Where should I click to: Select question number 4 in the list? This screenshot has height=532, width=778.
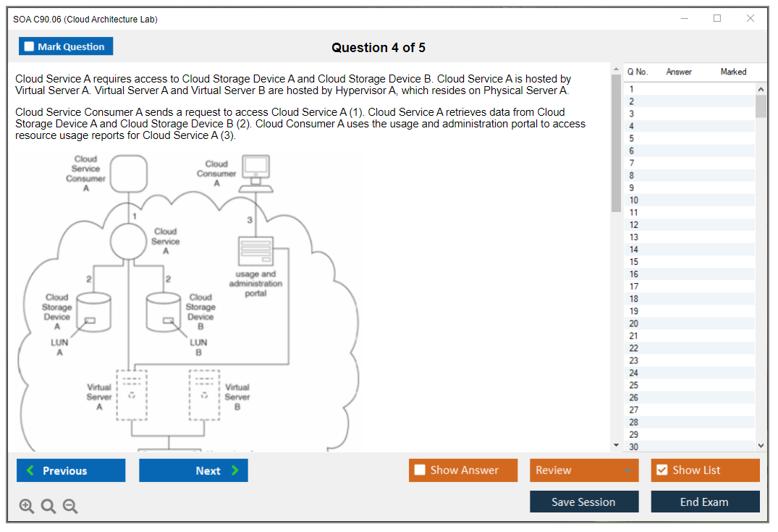[632, 126]
